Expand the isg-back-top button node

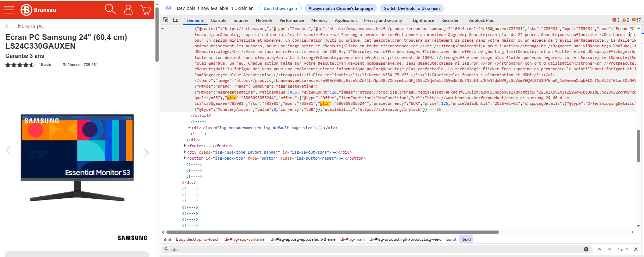tap(185, 158)
